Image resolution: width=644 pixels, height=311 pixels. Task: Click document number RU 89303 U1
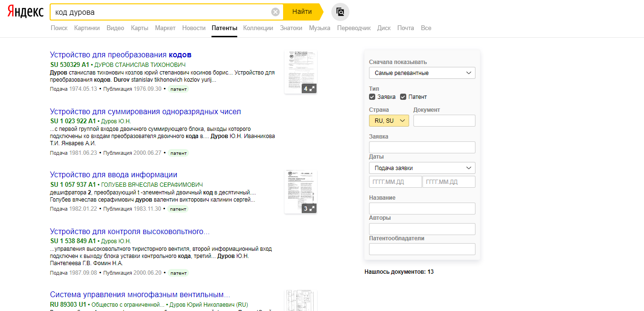(68, 304)
